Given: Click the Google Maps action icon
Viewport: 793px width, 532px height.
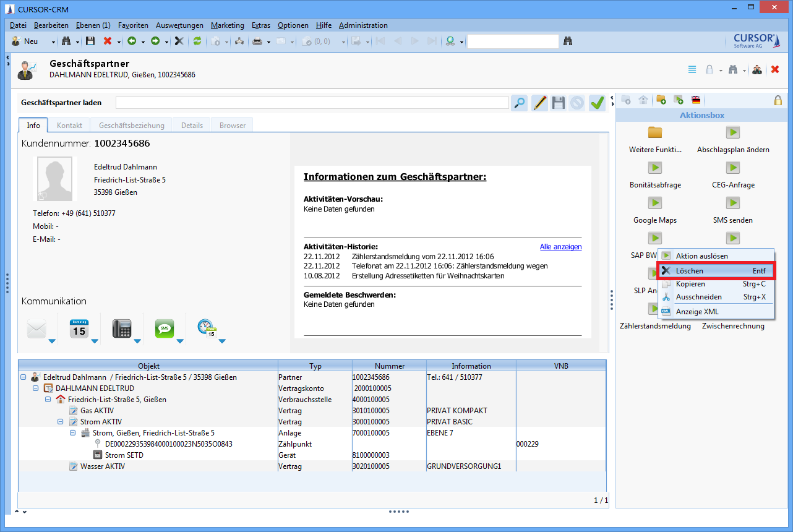Looking at the screenshot, I should click(654, 204).
